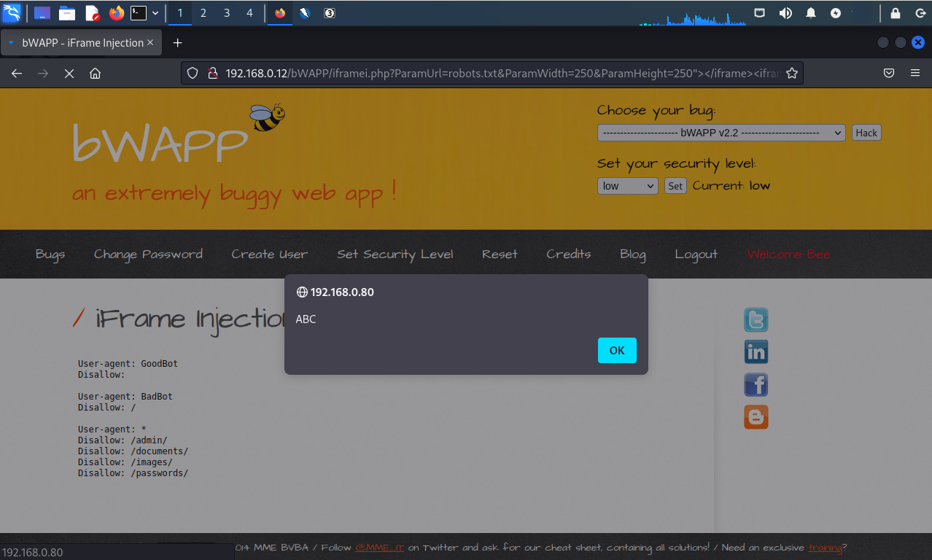Click OK in the ABC alert
Screen dimensions: 932x560
[x=617, y=350]
